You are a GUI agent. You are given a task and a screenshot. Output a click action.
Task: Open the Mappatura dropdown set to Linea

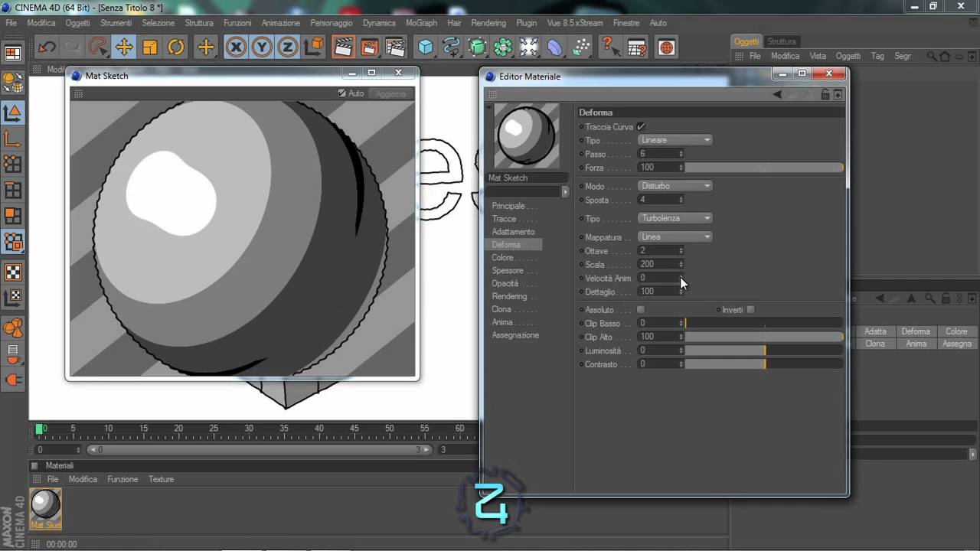coord(675,237)
